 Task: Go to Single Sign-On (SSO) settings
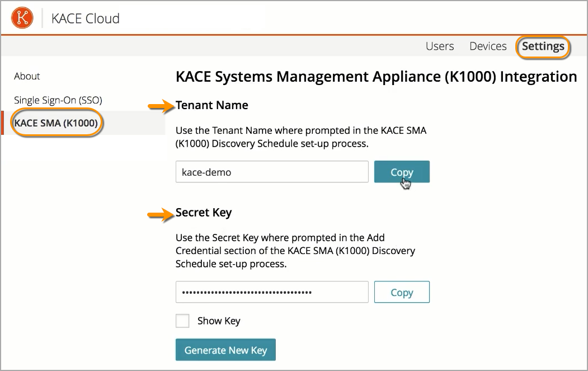pyautogui.click(x=58, y=100)
